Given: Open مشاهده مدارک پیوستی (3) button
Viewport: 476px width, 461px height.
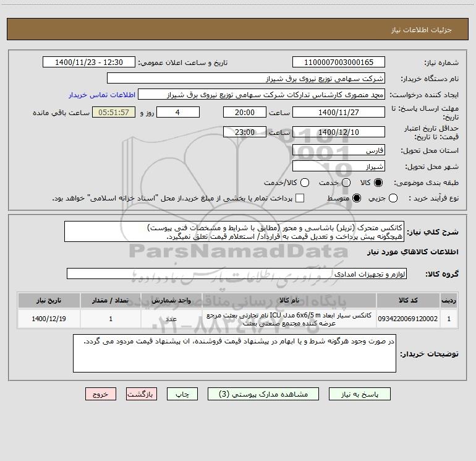Looking at the screenshot, I should click(x=263, y=394).
